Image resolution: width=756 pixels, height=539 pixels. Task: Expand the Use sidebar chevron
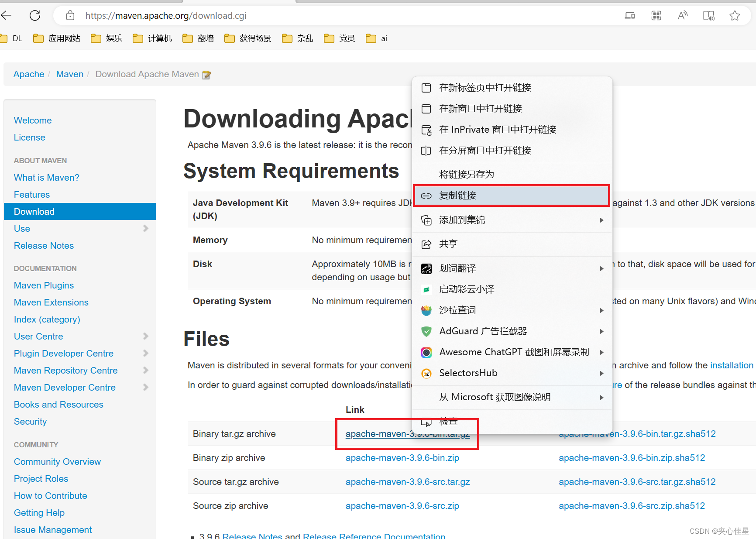point(146,228)
